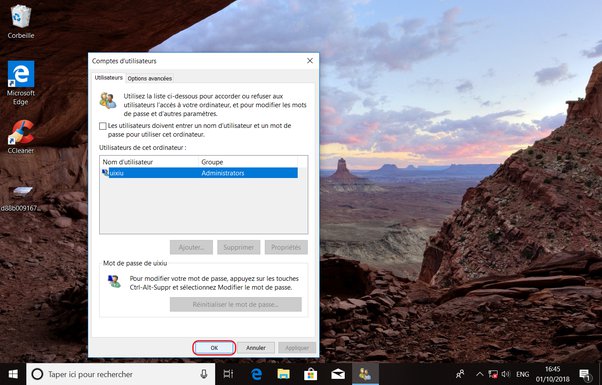Open Task View from the taskbar
Screen dimensions: 602x385
[x=228, y=374]
